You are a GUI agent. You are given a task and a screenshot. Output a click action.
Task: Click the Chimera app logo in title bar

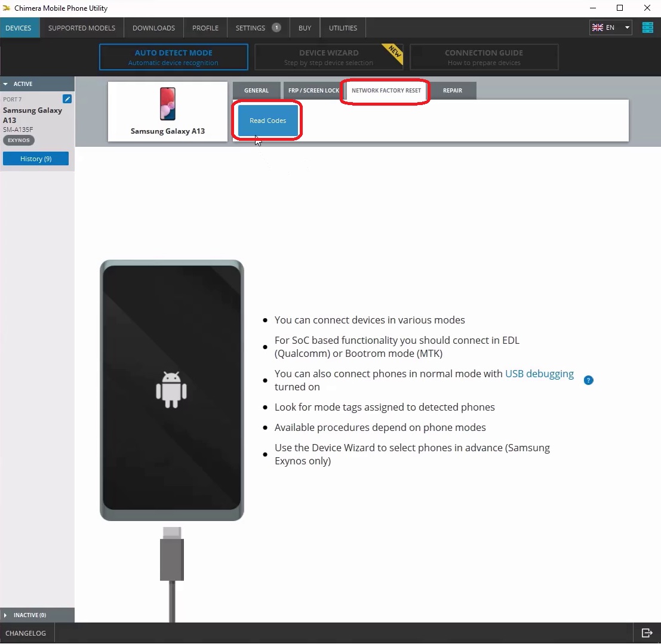point(7,8)
